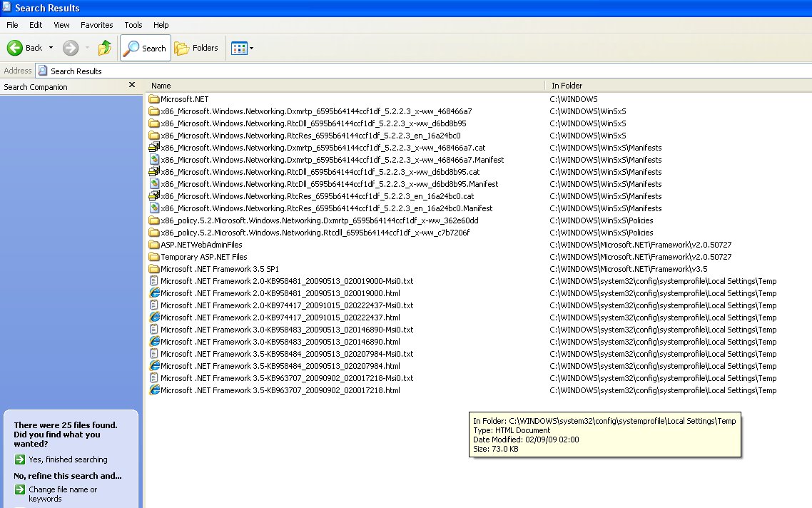
Task: Select icon of KB958483 020146890.html file
Action: pos(154,342)
